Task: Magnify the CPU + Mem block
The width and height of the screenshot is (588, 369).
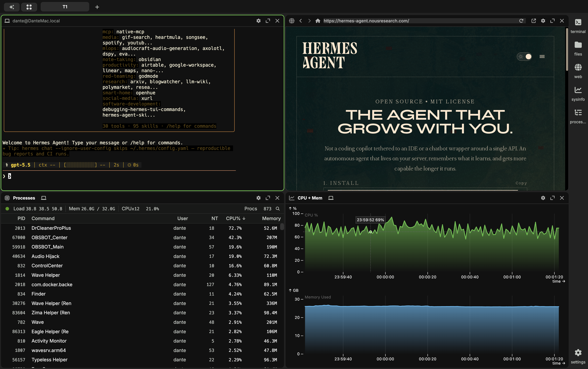Action: [x=552, y=198]
